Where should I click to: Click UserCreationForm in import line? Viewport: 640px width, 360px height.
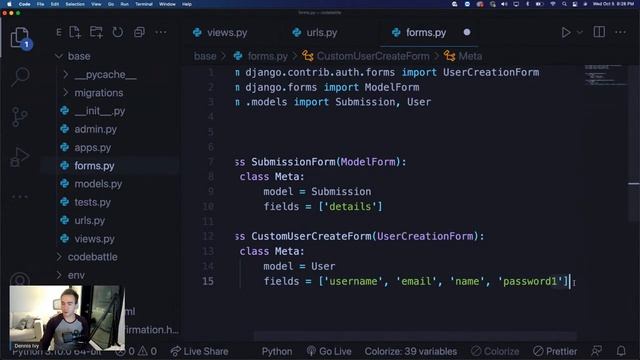[491, 72]
